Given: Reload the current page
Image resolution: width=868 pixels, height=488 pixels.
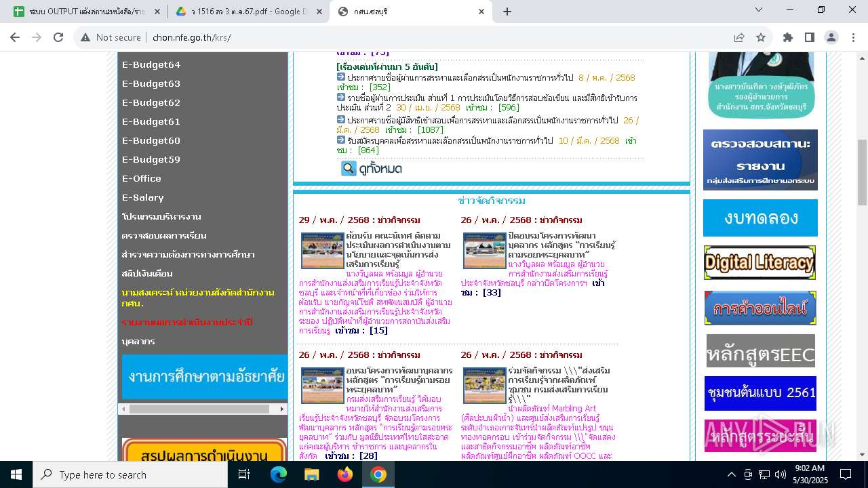Looking at the screenshot, I should 58,37.
